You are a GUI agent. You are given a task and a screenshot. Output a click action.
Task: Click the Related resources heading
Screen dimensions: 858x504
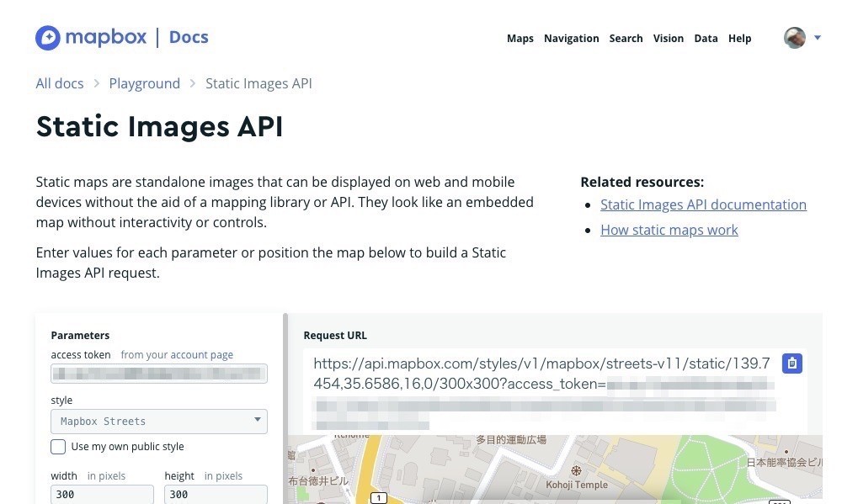(642, 182)
